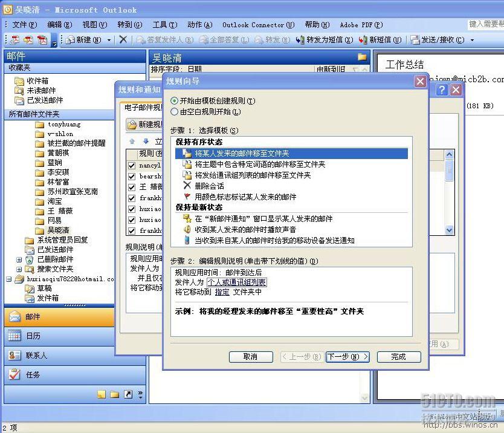Click the 下一步 next button
This screenshot has width=504, height=433.
(x=347, y=357)
